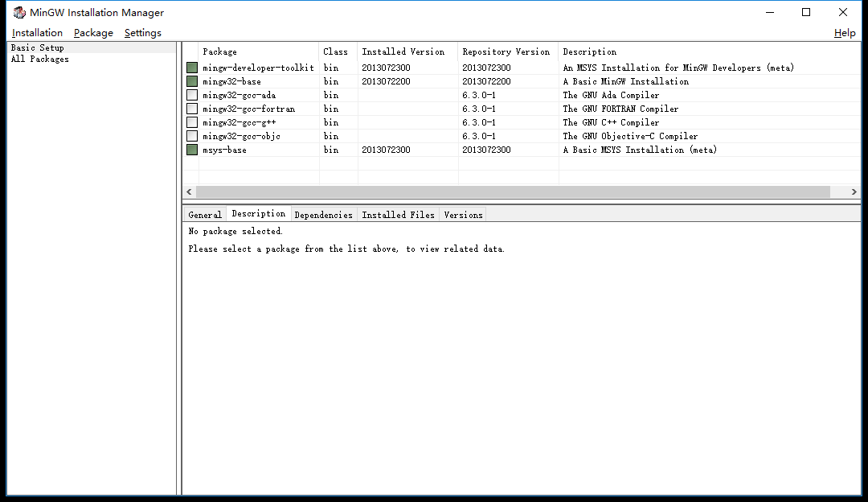
Task: Click the status box next to msys-base
Action: pos(191,150)
